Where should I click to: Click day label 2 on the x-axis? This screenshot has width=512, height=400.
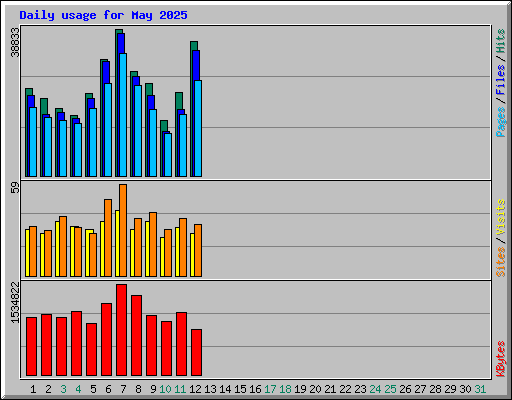click(x=48, y=389)
